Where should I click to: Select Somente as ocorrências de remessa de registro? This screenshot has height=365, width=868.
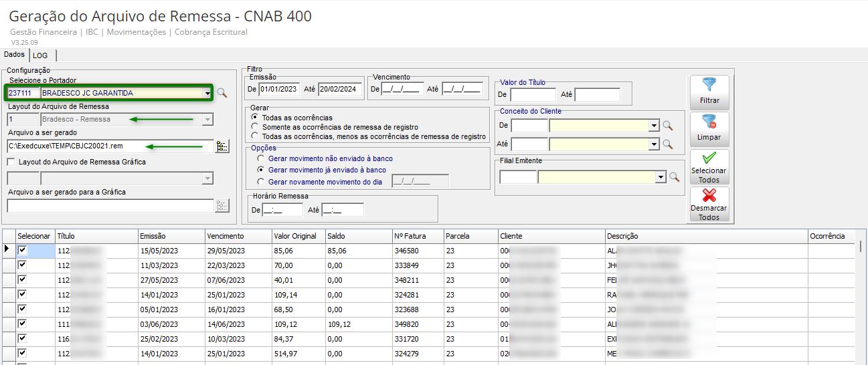254,127
